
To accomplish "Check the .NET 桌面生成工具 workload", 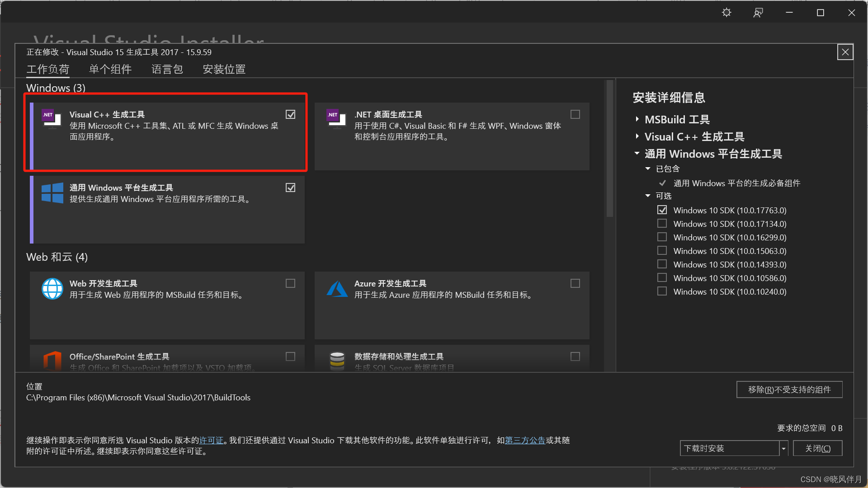I will tap(575, 114).
